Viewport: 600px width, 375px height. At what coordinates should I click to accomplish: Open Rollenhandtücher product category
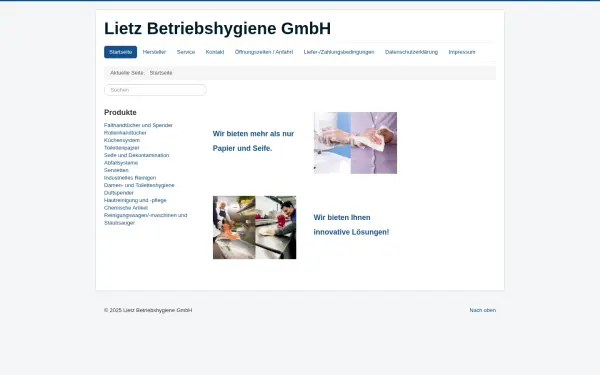coord(125,133)
